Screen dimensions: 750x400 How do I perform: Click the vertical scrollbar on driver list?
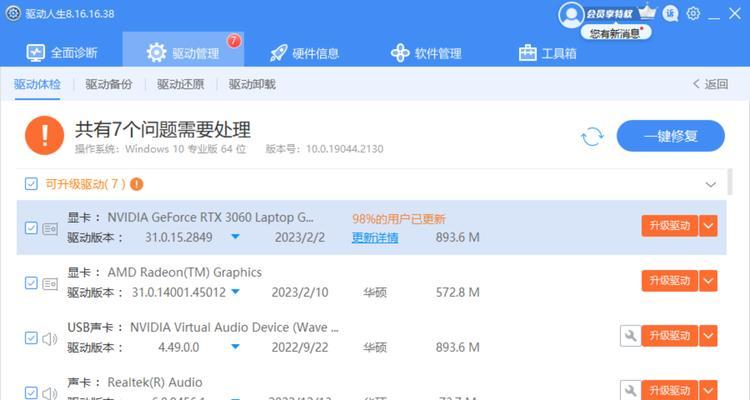pyautogui.click(x=729, y=182)
